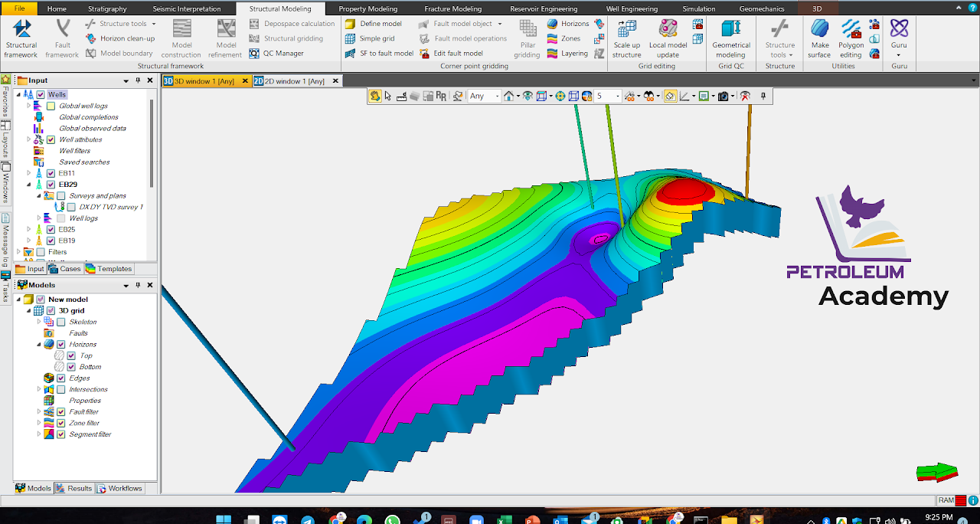
Task: Uncheck EB11 well checkbox
Action: [x=51, y=173]
